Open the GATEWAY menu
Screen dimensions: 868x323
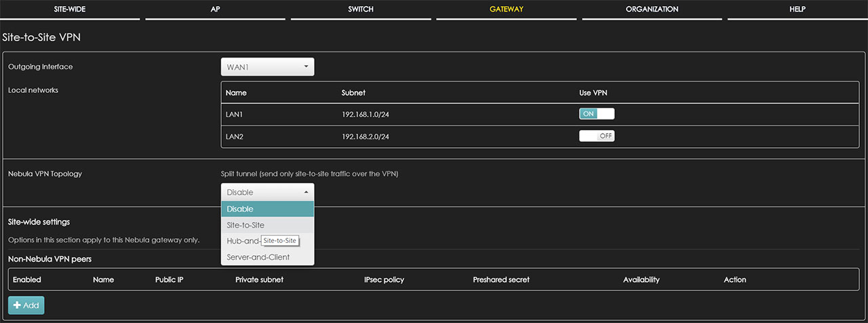click(x=507, y=9)
